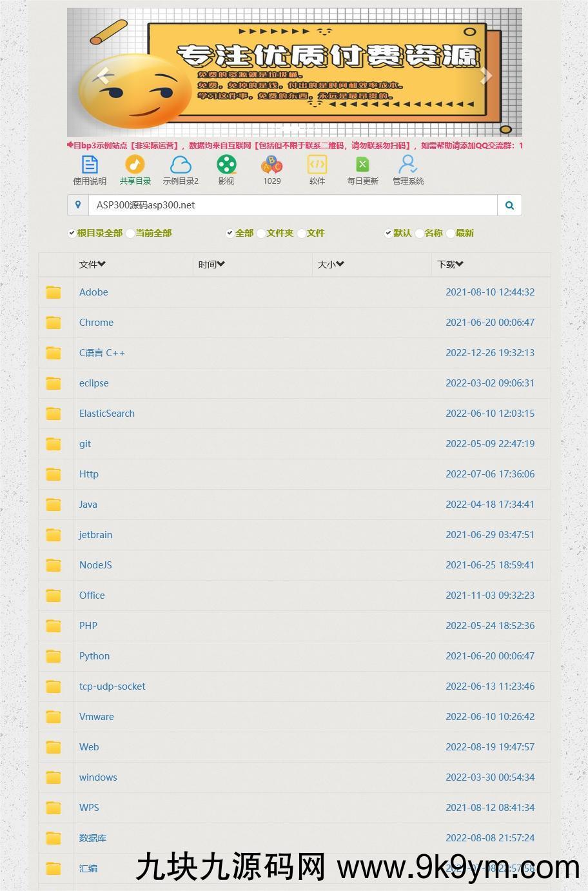Image resolution: width=588 pixels, height=891 pixels.
Task: Open the 管理系统 management system icon
Action: coord(407,170)
